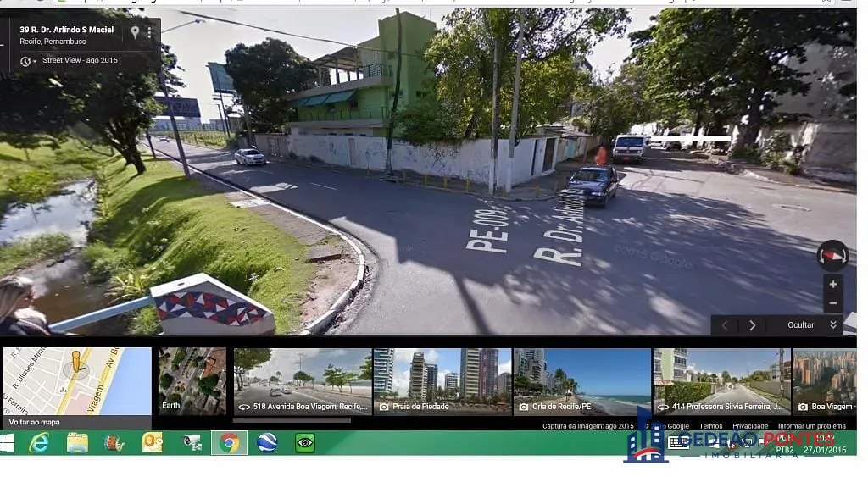Click the Ocultar button to hide thumbnails
The width and height of the screenshot is (868, 488).
(800, 325)
